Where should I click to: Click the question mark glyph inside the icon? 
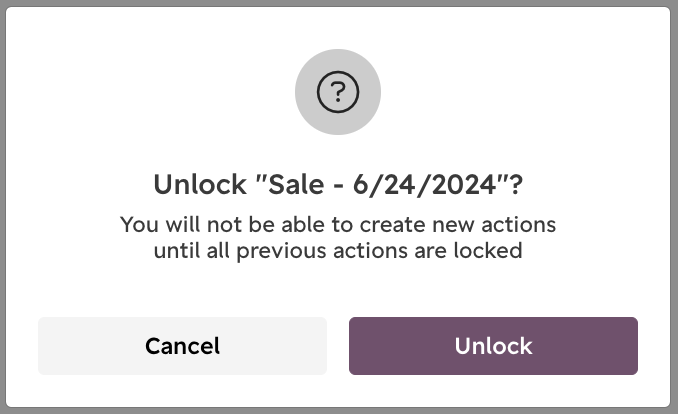[x=338, y=92]
